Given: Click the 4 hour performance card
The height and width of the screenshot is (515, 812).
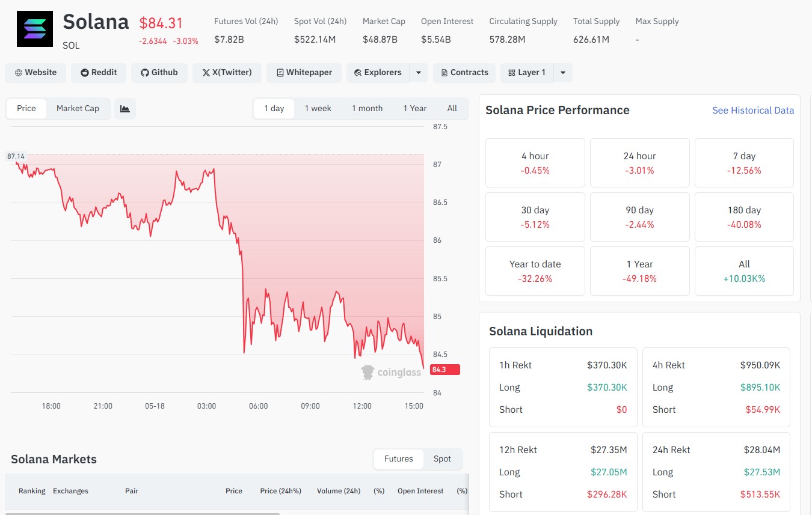Looking at the screenshot, I should tap(535, 163).
